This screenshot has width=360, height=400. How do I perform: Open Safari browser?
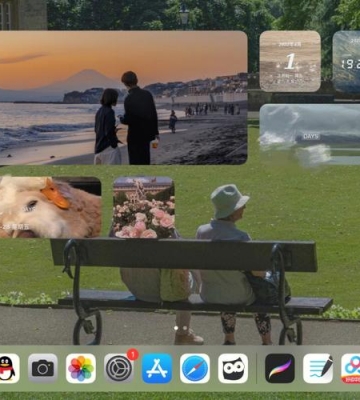(195, 368)
